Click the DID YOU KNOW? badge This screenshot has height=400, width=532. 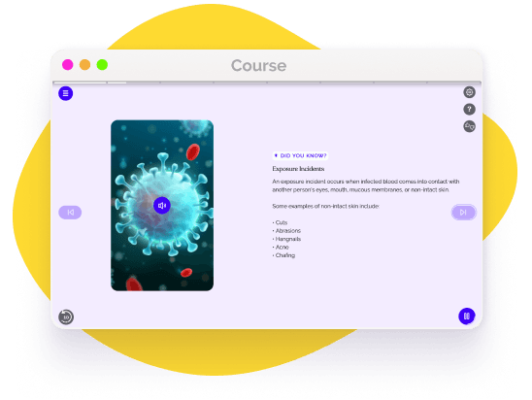300,155
